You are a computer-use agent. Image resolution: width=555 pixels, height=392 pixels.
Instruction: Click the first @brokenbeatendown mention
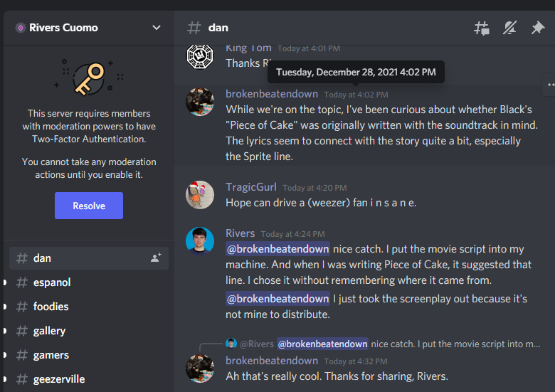[277, 249]
